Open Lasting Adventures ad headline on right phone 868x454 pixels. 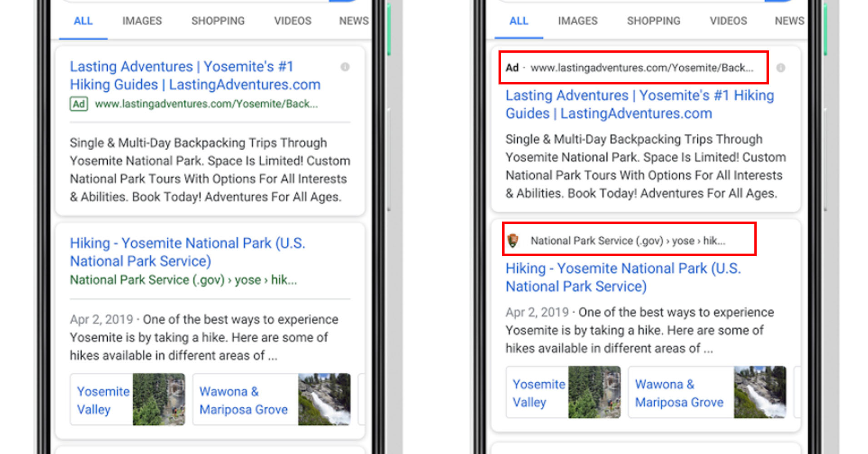[x=640, y=104]
